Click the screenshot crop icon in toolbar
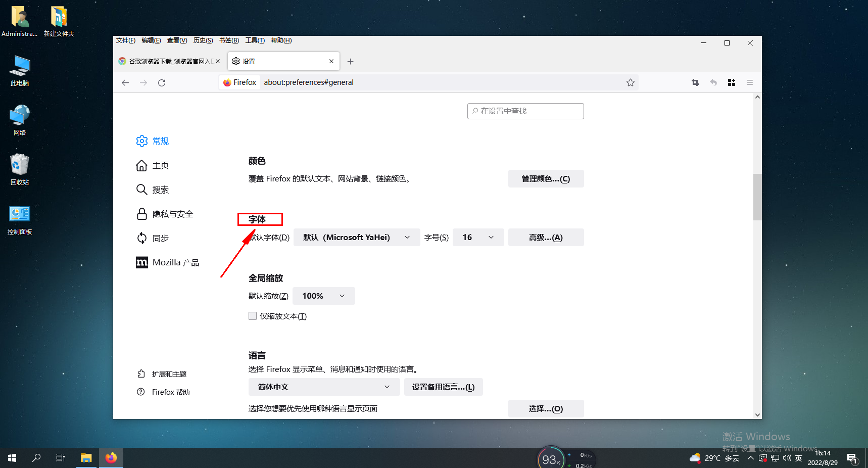868x468 pixels. [x=695, y=82]
